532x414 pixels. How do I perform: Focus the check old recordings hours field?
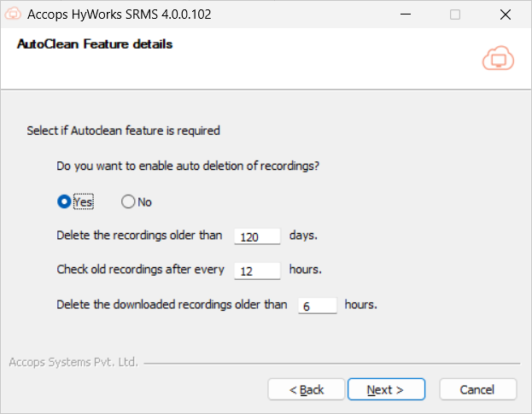(257, 271)
